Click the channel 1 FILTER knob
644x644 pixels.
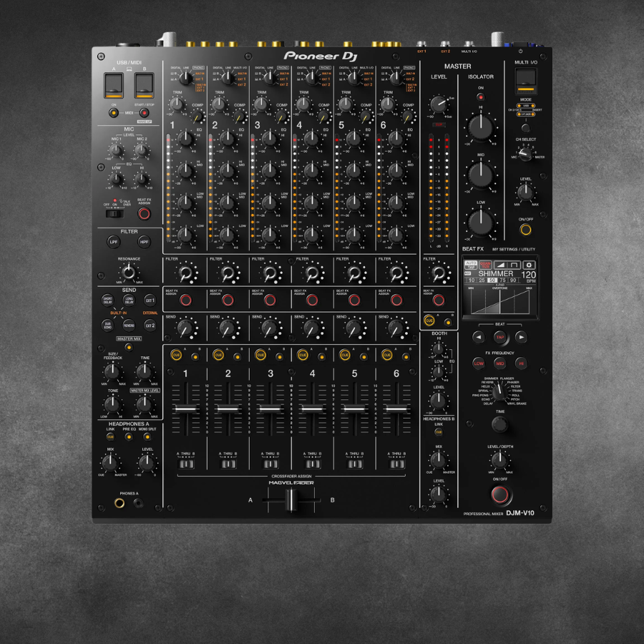[x=185, y=273]
